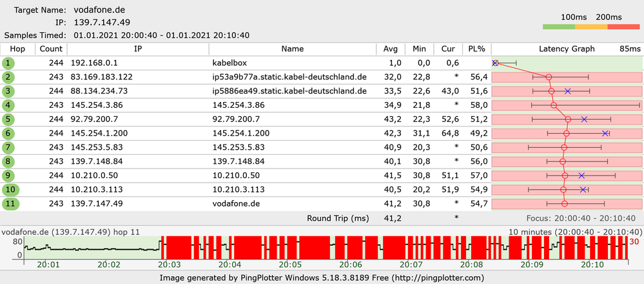This screenshot has height=284, width=644.
Task: Select the hop 5 number badge
Action: coord(8,119)
